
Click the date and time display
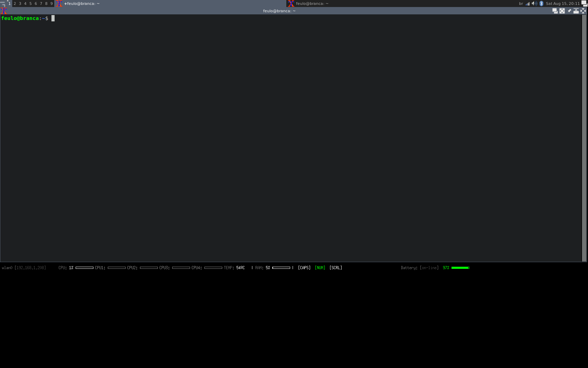coord(562,4)
